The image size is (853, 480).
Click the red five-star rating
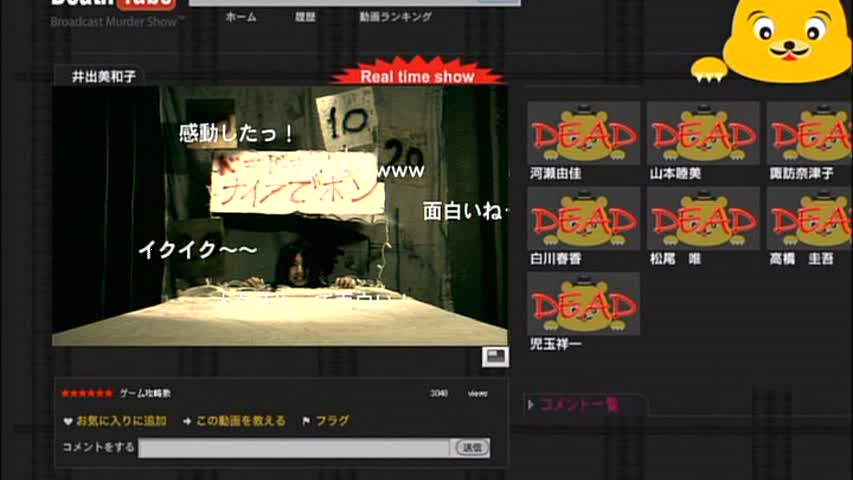87,394
